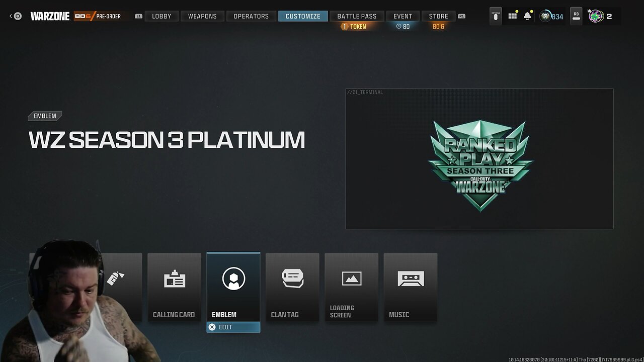Click the //01_TERMINAL label
Screen dimensions: 644x362
click(365, 93)
